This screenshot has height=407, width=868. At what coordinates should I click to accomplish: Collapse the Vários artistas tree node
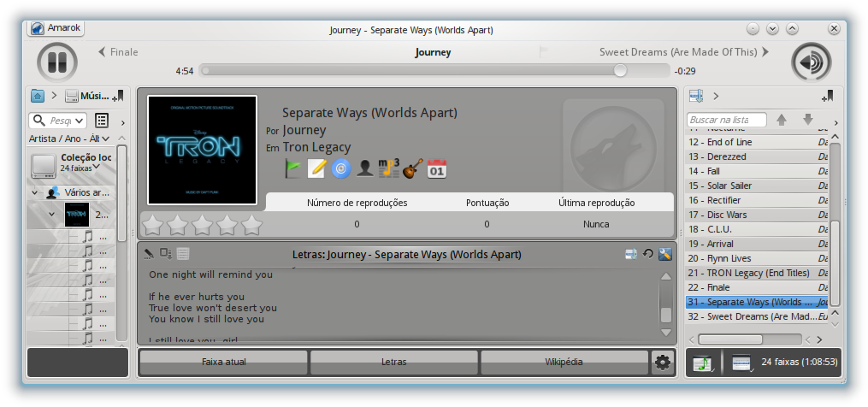(35, 192)
